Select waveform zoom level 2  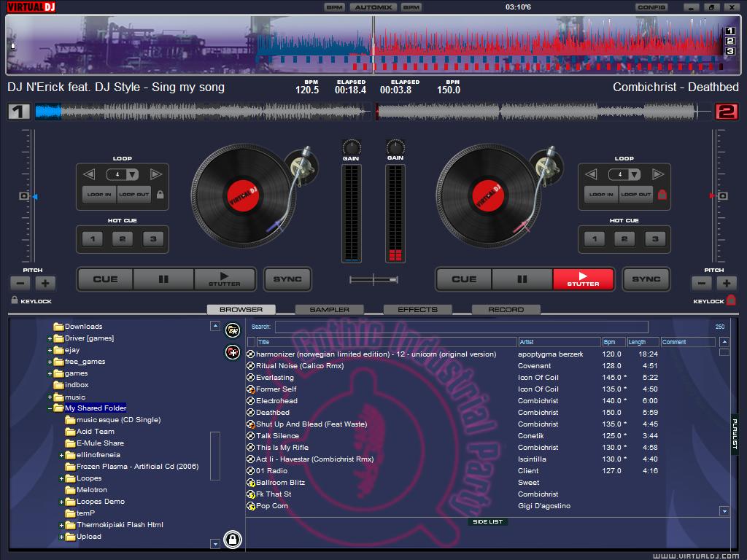click(x=729, y=41)
